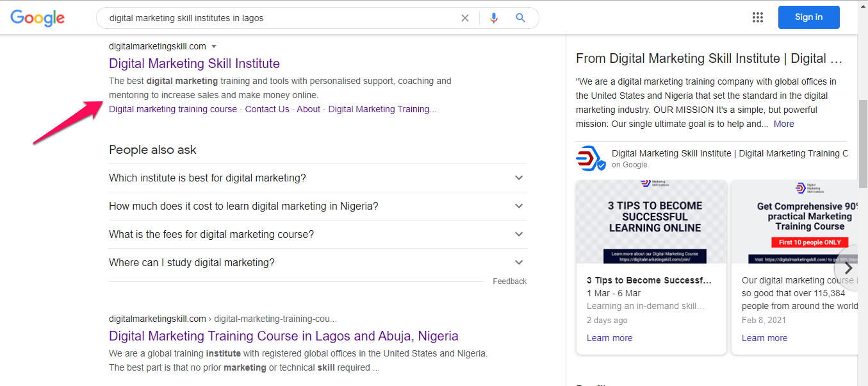Click the Sign in button
Screen dimensions: 868x386
(808, 17)
